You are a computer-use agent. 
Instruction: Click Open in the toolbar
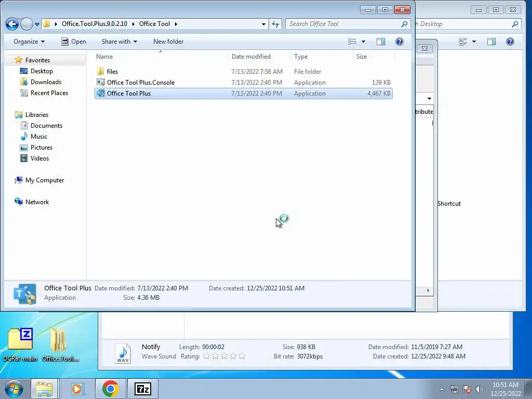point(74,42)
